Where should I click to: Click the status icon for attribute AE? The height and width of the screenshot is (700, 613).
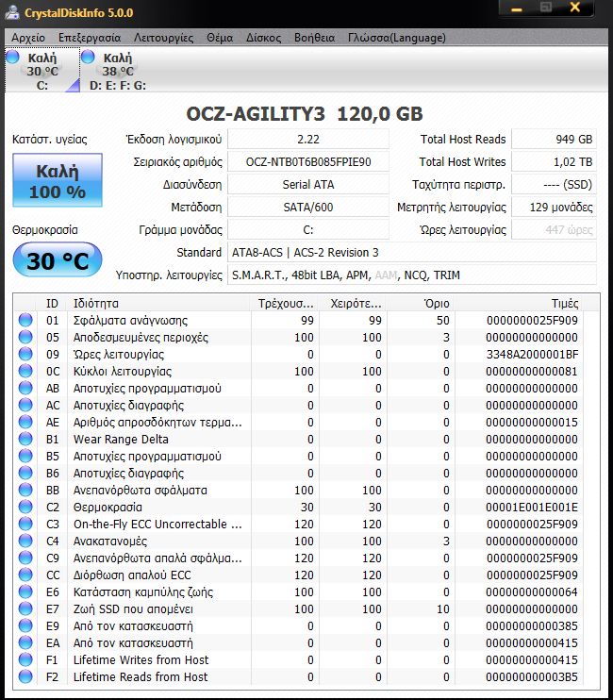pyautogui.click(x=25, y=422)
